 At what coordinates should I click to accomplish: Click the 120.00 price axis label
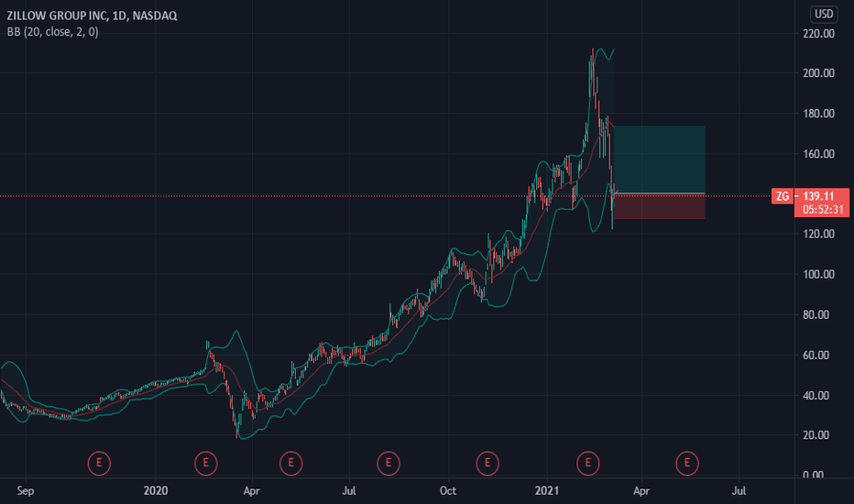818,234
